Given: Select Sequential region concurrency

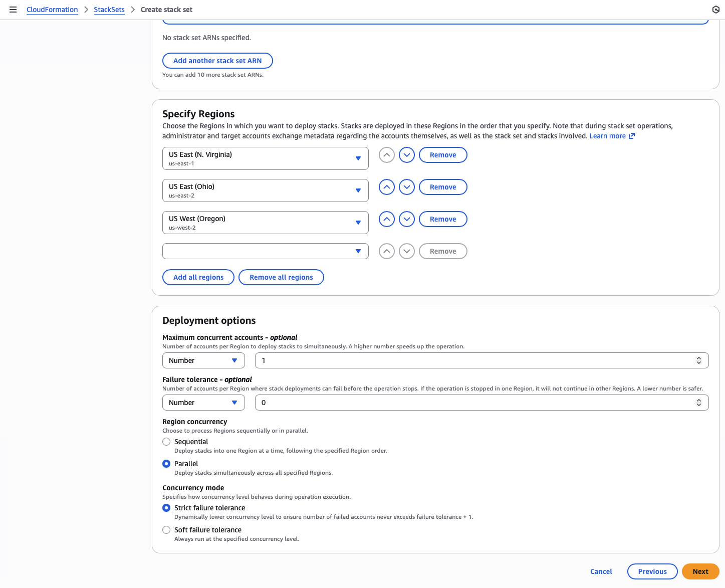Looking at the screenshot, I should coord(166,442).
